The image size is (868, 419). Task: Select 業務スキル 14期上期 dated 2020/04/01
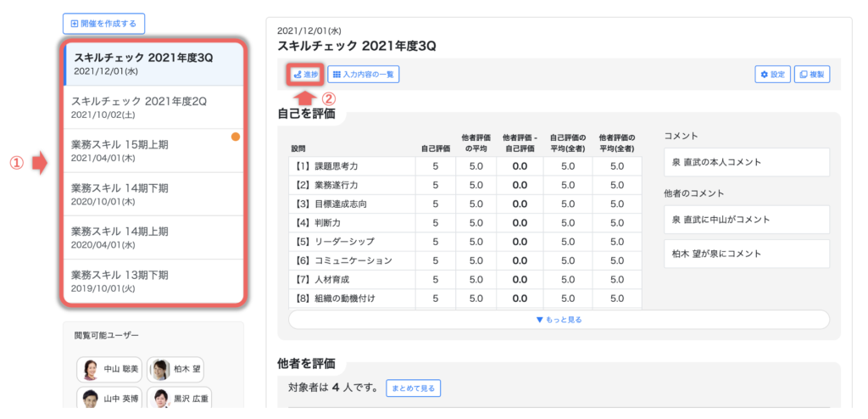coord(154,237)
